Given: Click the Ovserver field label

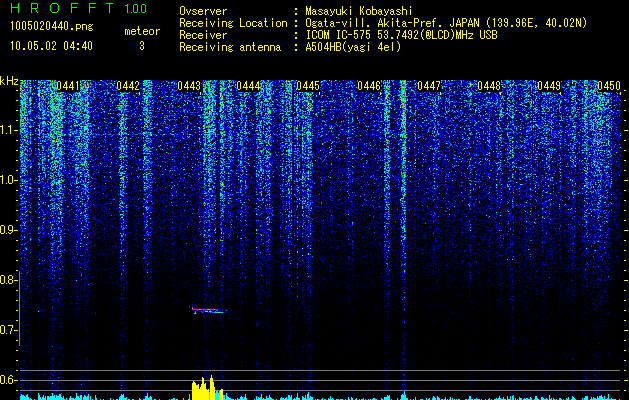Looking at the screenshot, I should [203, 11].
